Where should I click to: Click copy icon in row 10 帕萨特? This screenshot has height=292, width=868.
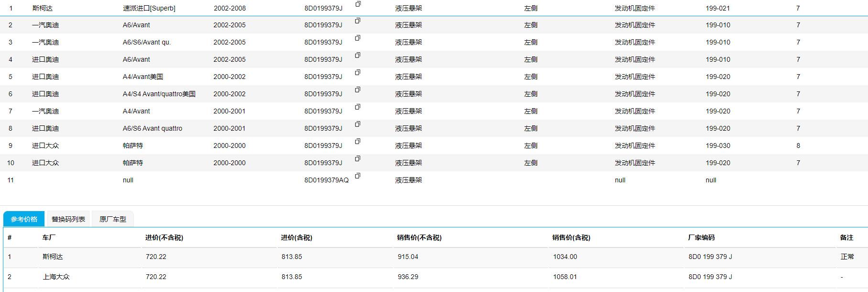tap(358, 158)
